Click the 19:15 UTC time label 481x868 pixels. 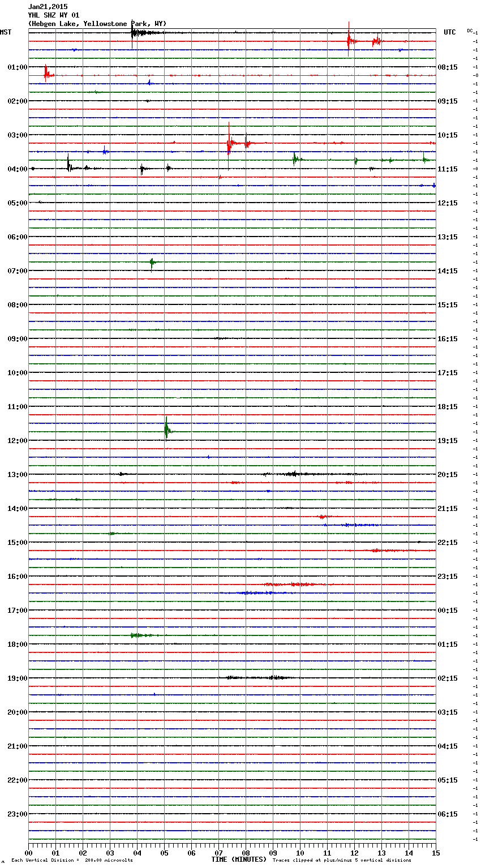click(448, 441)
